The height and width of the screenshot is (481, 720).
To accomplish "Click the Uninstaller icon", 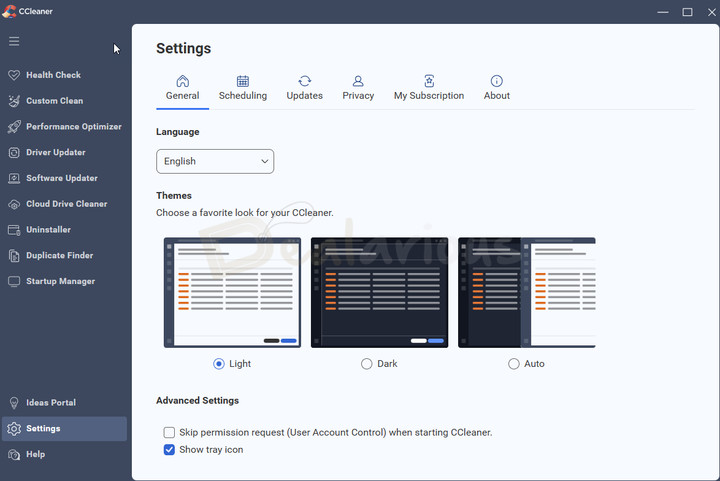I will [14, 230].
